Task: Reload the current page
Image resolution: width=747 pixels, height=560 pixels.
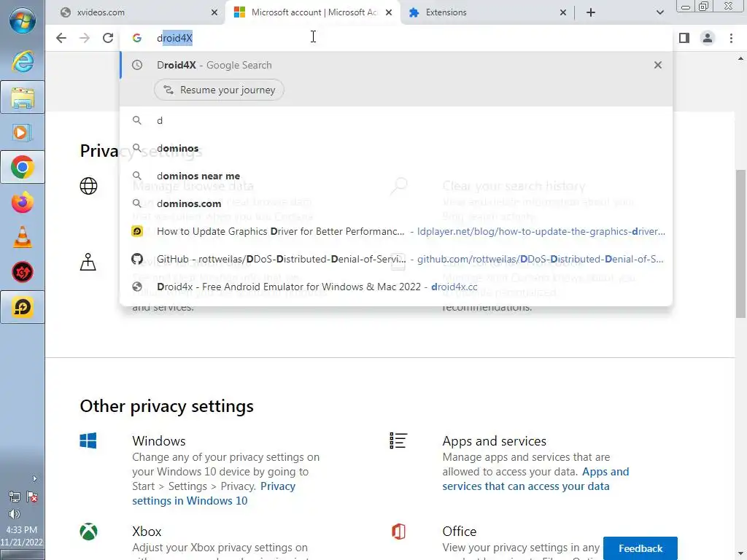Action: [108, 38]
